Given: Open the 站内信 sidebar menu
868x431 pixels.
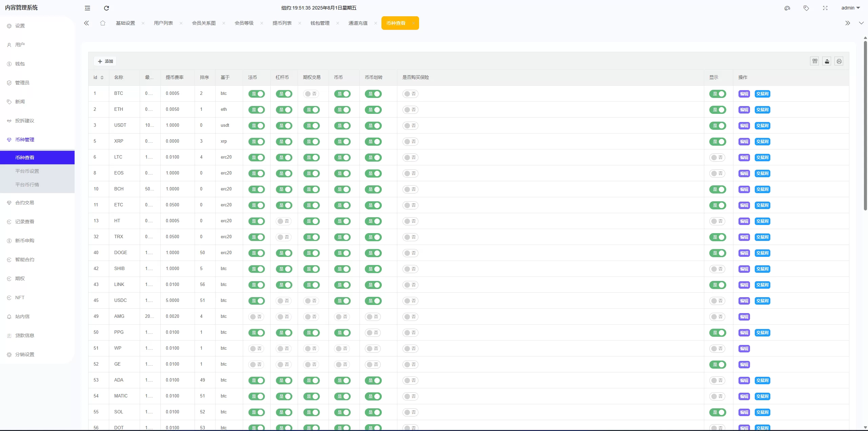Looking at the screenshot, I should point(37,316).
